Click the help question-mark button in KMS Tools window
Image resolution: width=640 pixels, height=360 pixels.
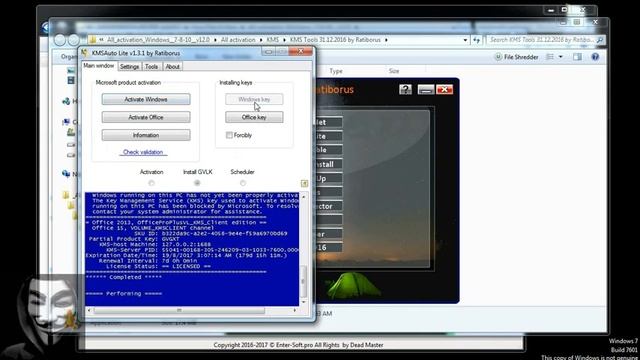click(405, 89)
